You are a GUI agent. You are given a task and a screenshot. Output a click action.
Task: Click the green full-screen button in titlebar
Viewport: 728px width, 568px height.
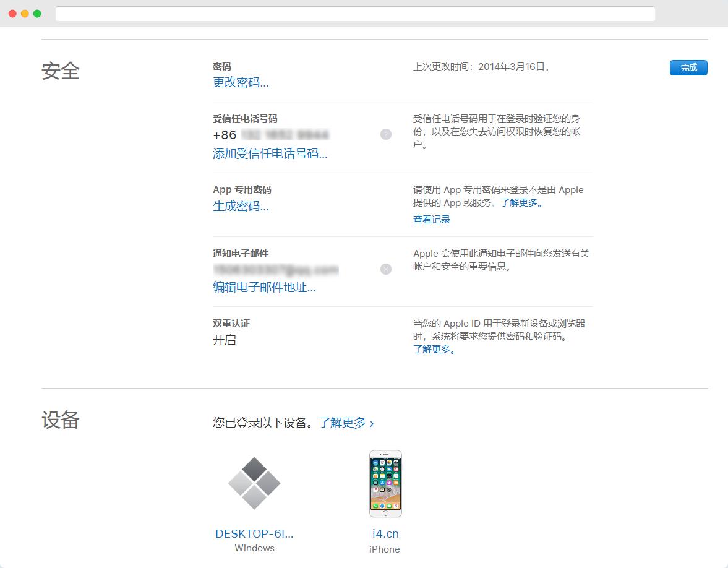pyautogui.click(x=36, y=13)
